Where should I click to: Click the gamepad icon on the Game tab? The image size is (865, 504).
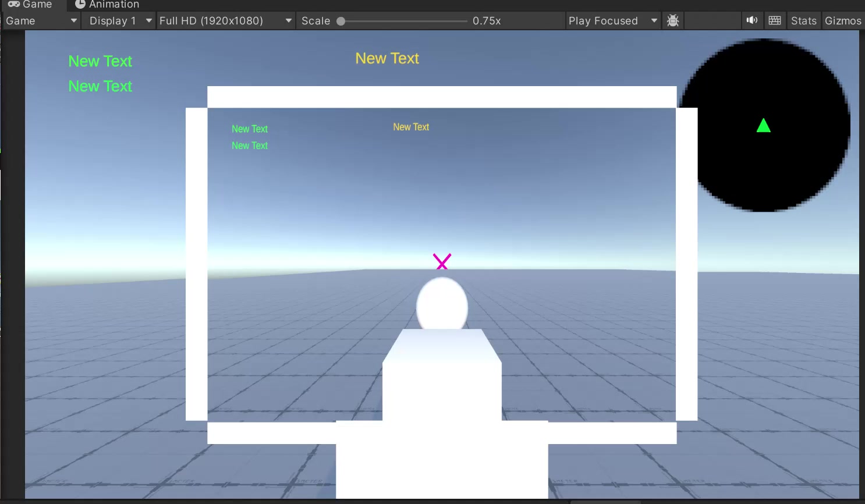[14, 4]
